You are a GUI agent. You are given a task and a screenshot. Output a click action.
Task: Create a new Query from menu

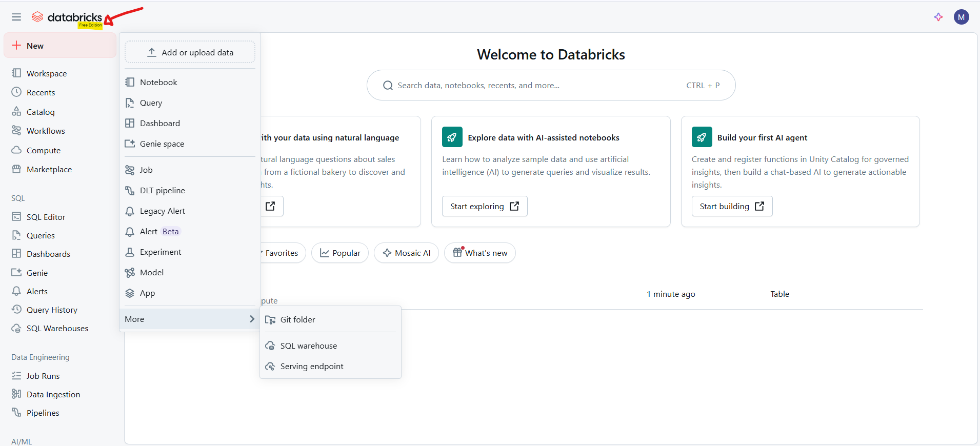pos(190,103)
